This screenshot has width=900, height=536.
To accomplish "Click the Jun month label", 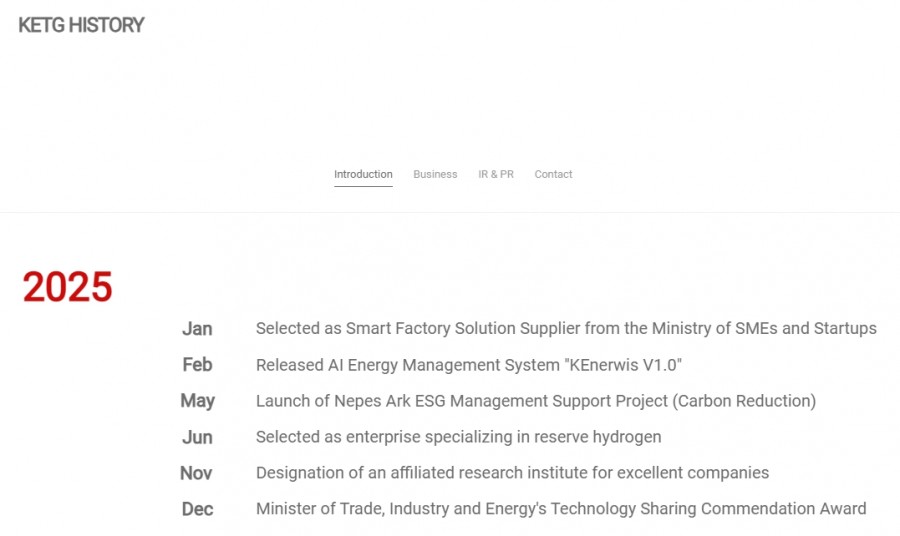I will pyautogui.click(x=197, y=437).
